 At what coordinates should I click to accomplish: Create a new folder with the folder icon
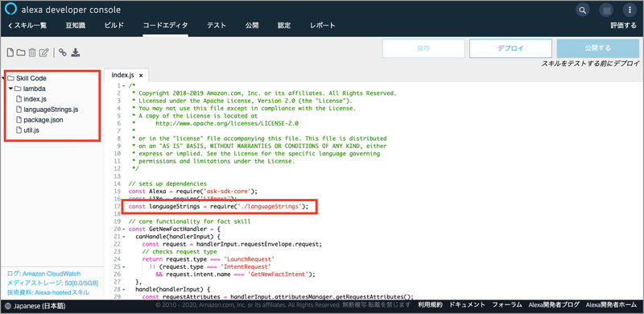[21, 52]
